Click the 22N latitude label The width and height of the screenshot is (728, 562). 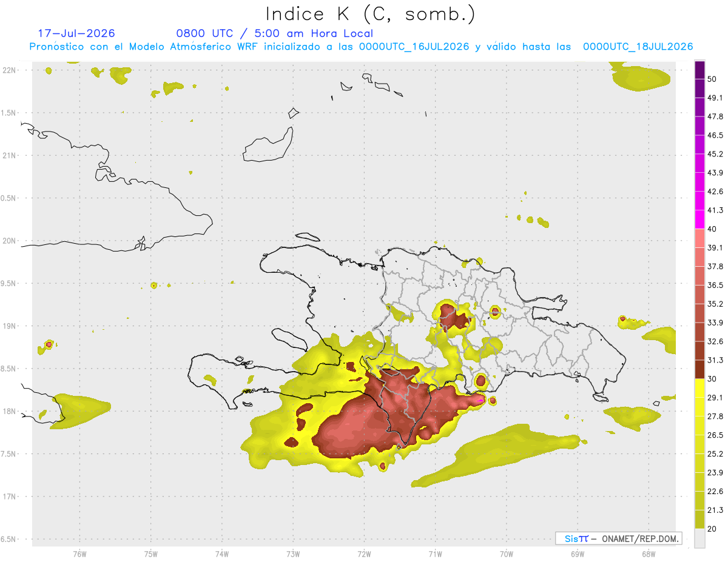(x=9, y=70)
